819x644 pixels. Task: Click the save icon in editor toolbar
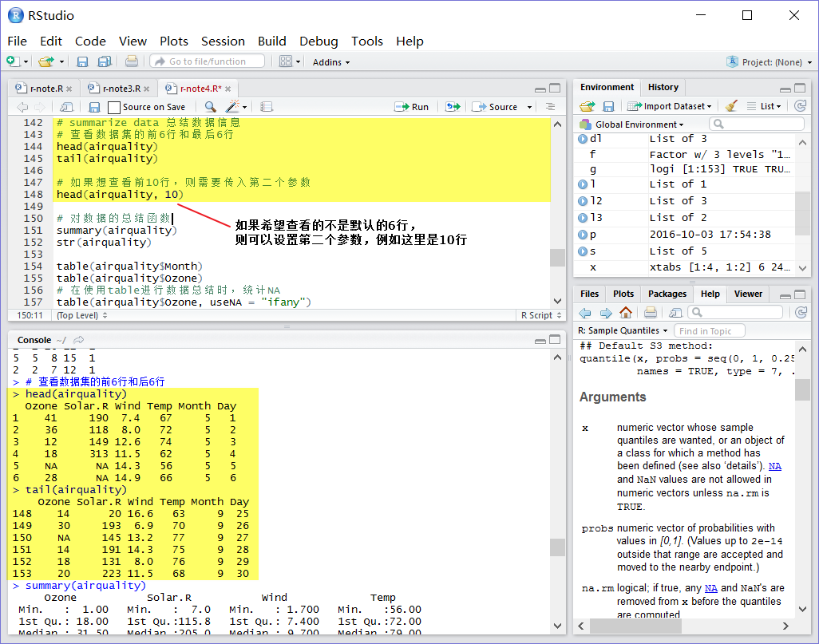point(94,107)
